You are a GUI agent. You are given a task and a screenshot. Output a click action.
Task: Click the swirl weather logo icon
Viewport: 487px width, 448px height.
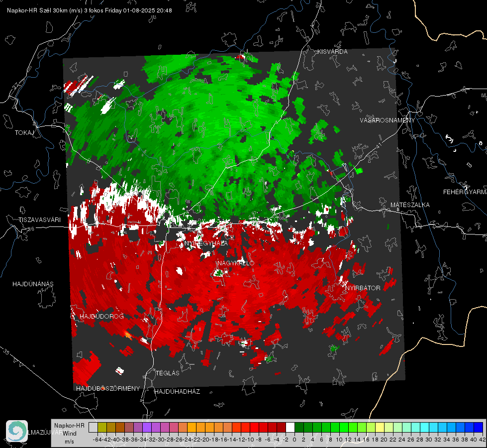(x=17, y=431)
